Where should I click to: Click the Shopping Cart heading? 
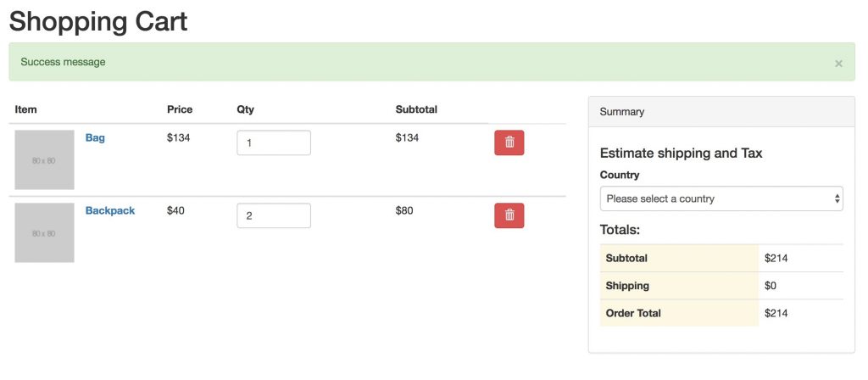[x=98, y=21]
